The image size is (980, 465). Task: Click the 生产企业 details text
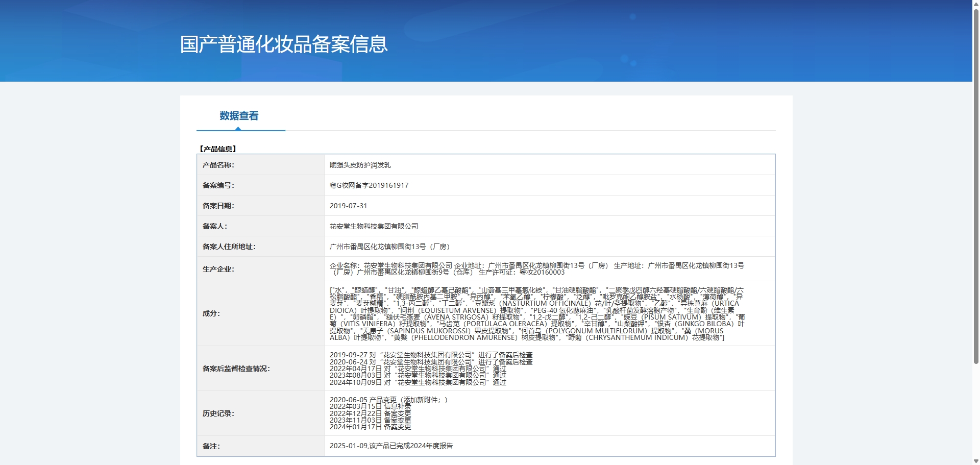536,269
